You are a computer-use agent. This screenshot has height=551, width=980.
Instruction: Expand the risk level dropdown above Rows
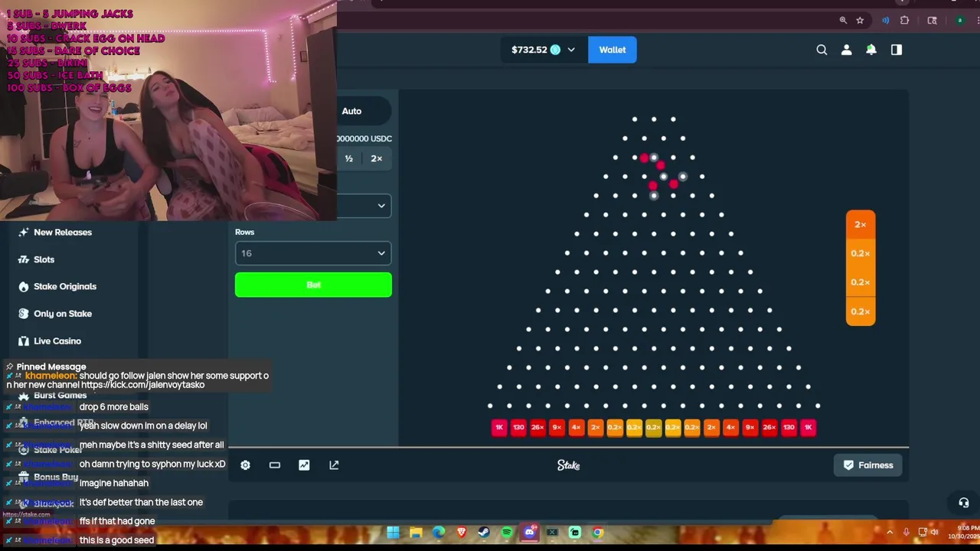pyautogui.click(x=364, y=205)
